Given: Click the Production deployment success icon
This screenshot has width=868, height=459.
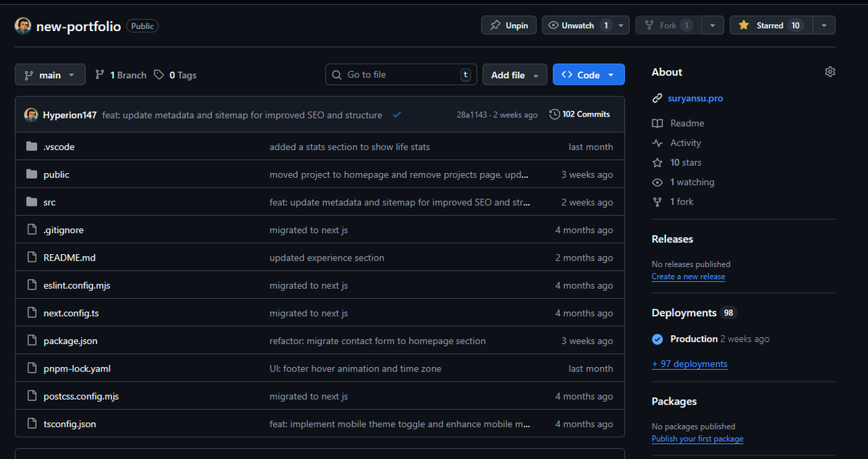Looking at the screenshot, I should point(658,339).
